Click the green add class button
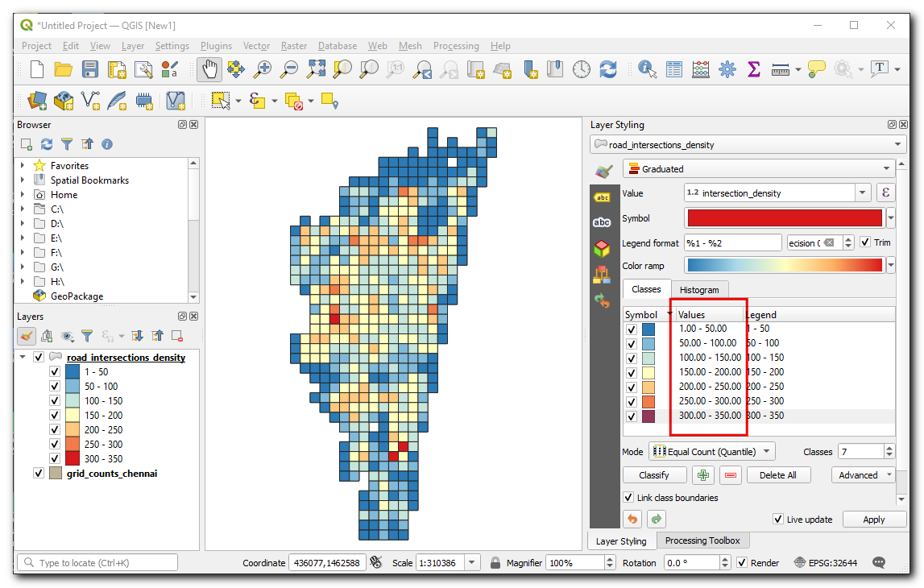 pos(703,475)
